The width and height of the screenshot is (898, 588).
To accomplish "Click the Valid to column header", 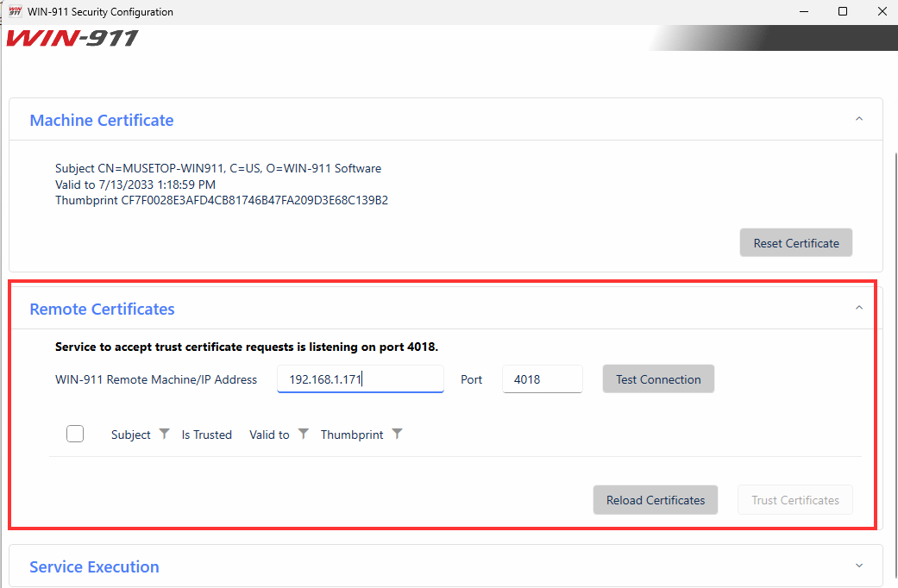I will click(269, 435).
